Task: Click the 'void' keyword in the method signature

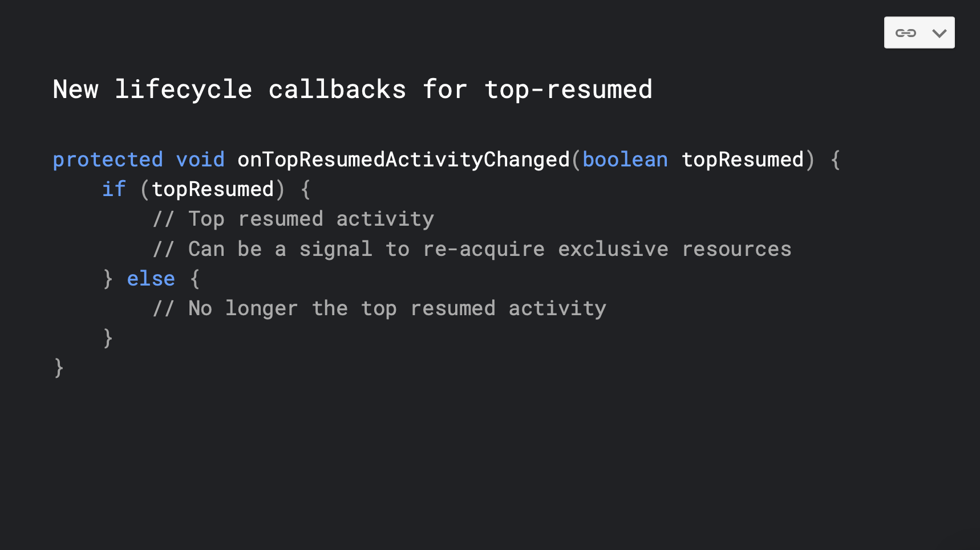Action: pyautogui.click(x=200, y=160)
